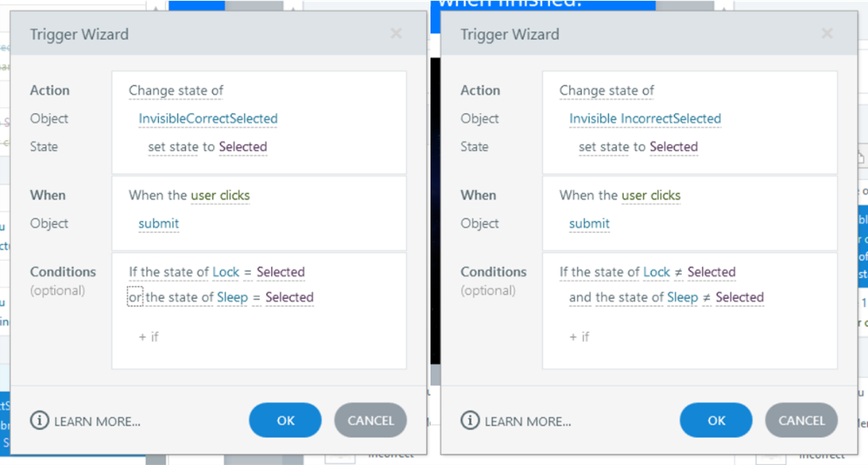Open Learn More link in InvisibleCorrectSelected wizard
The width and height of the screenshot is (868, 465).
pyautogui.click(x=97, y=422)
